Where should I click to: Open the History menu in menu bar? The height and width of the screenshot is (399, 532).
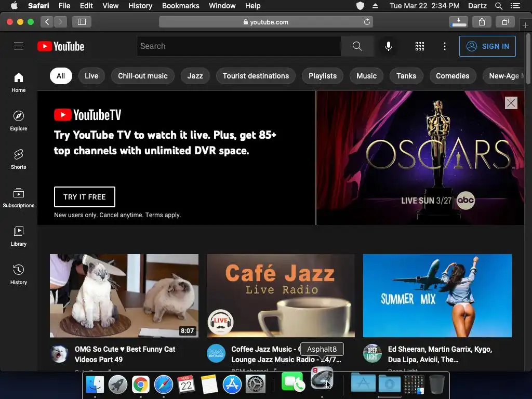(140, 6)
